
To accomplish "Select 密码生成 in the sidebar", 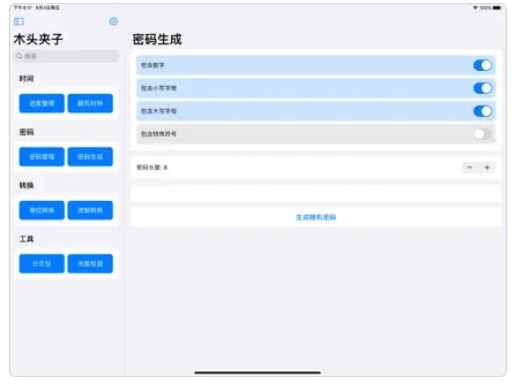I will pos(90,157).
